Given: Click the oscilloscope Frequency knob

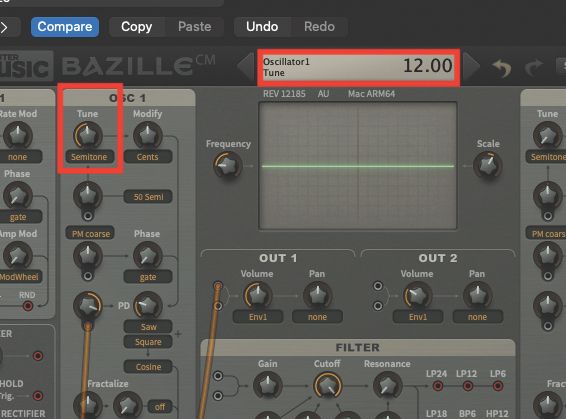Looking at the screenshot, I should (228, 165).
